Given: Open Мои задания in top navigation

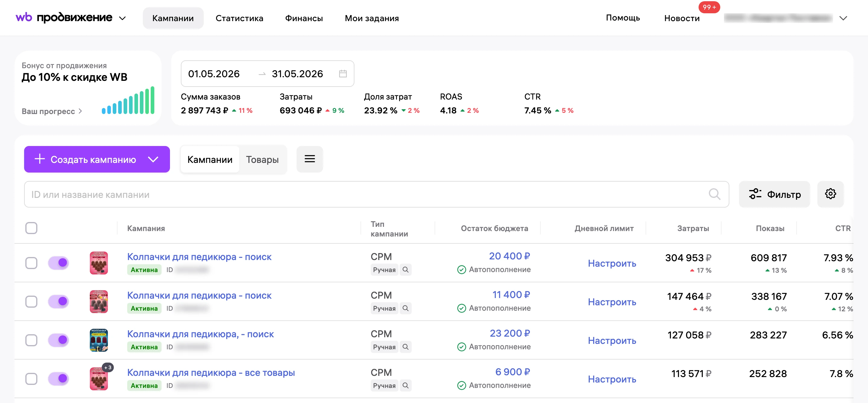Looking at the screenshot, I should (372, 18).
